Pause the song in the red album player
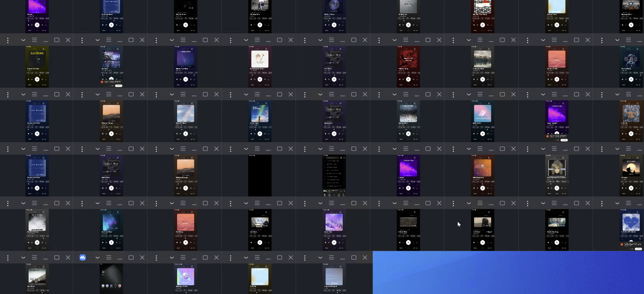644x294 pixels. click(408, 79)
